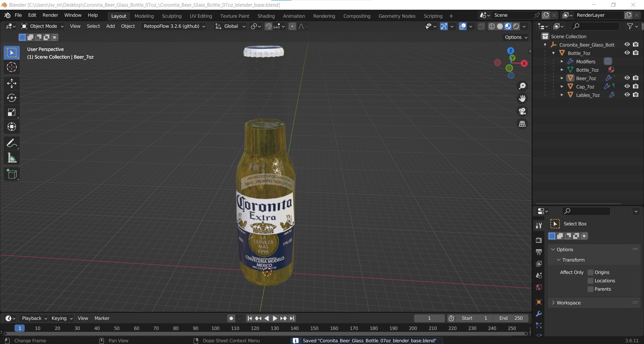644x344 pixels.
Task: Switch perspective/orthographic grid icon
Action: 522,124
